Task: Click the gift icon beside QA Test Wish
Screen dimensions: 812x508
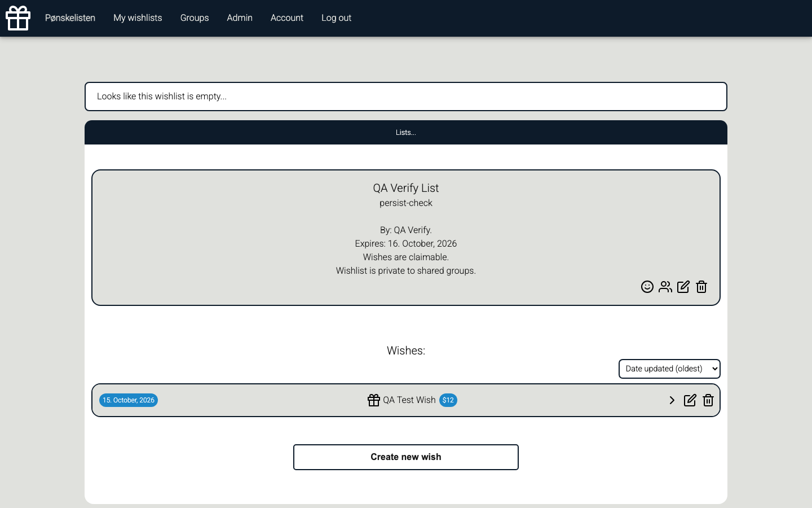Action: pyautogui.click(x=374, y=400)
